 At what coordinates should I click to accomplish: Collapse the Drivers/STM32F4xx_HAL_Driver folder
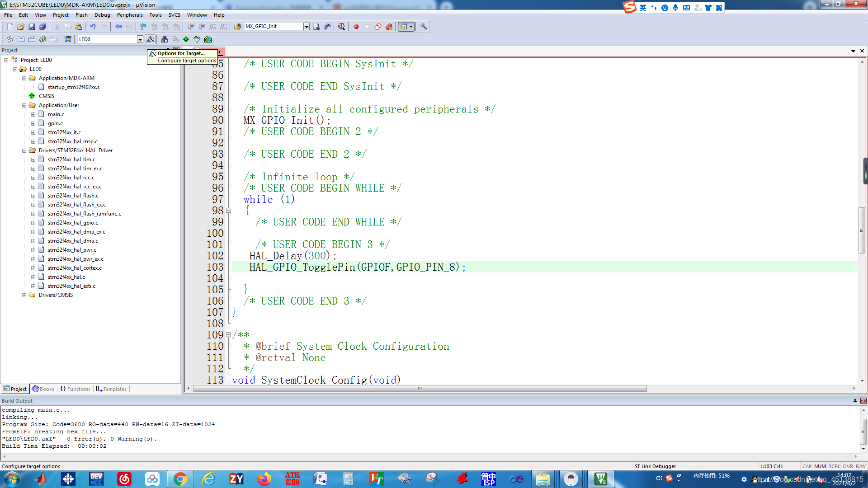(24, 150)
